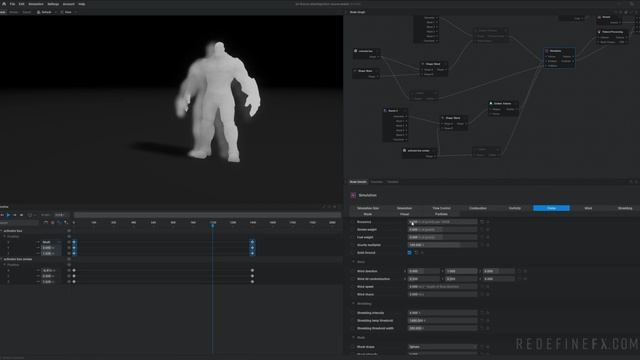
Task: Toggle the keyframe button on activation box Y row
Action: click(69, 248)
